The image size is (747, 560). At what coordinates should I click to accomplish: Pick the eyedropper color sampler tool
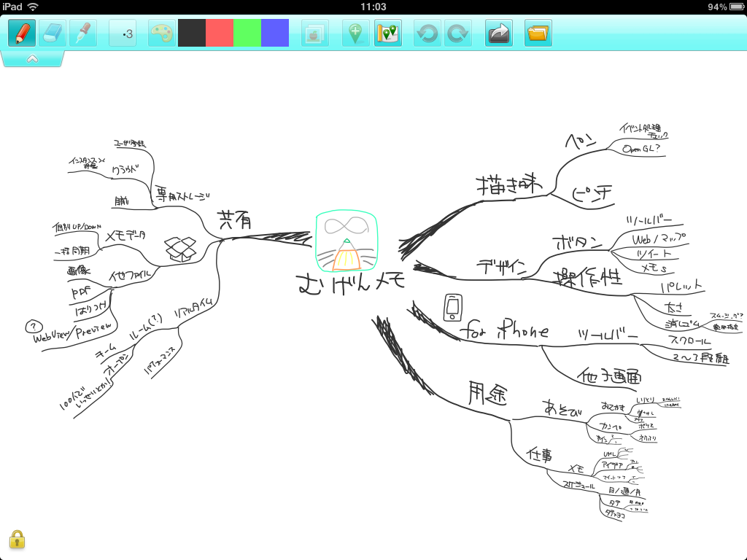click(83, 34)
